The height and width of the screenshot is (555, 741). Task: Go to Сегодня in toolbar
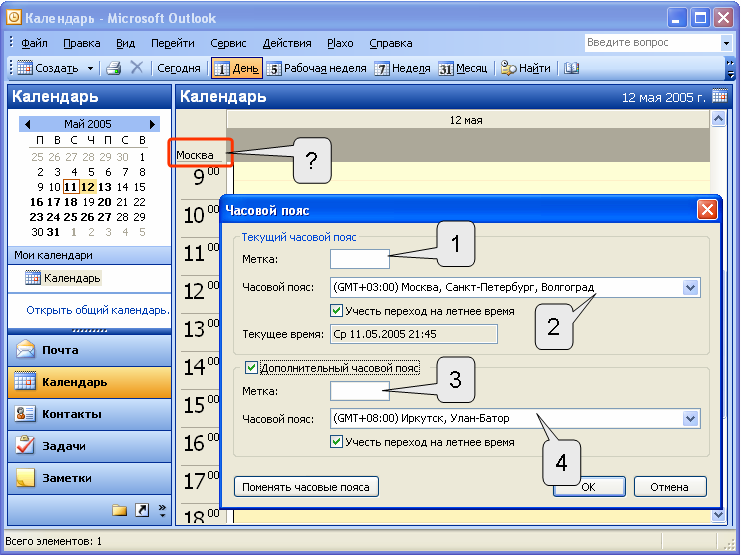point(179,69)
